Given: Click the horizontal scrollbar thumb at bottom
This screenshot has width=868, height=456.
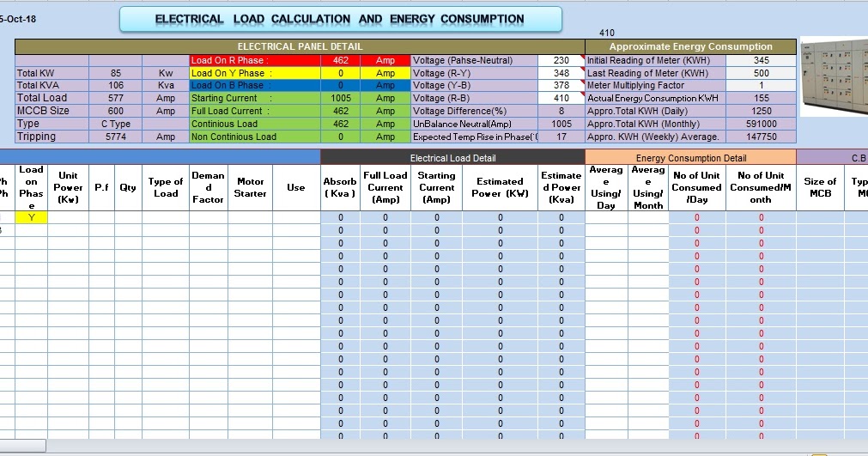Looking at the screenshot, I should (x=22, y=446).
